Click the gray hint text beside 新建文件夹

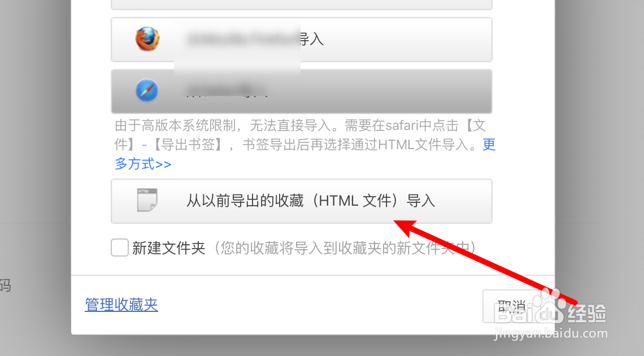[344, 248]
